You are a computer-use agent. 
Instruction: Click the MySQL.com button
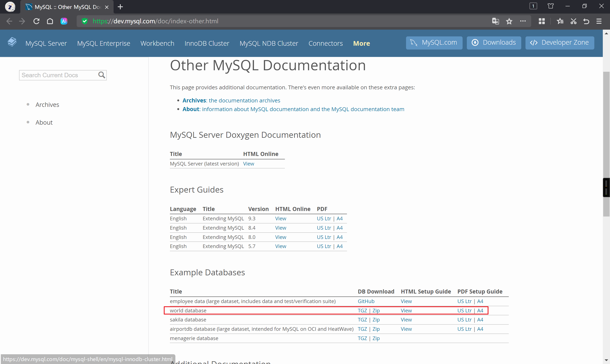click(434, 43)
